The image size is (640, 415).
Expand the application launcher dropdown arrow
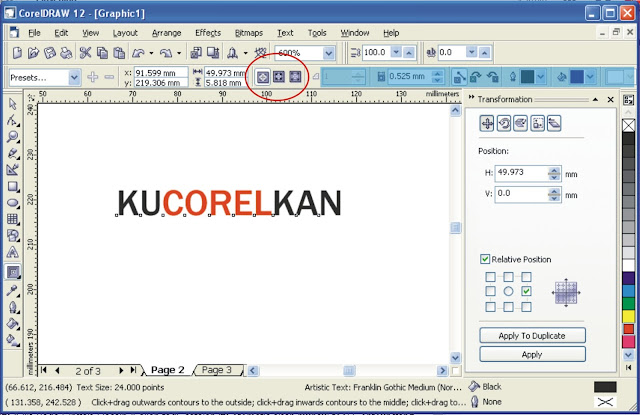(245, 53)
